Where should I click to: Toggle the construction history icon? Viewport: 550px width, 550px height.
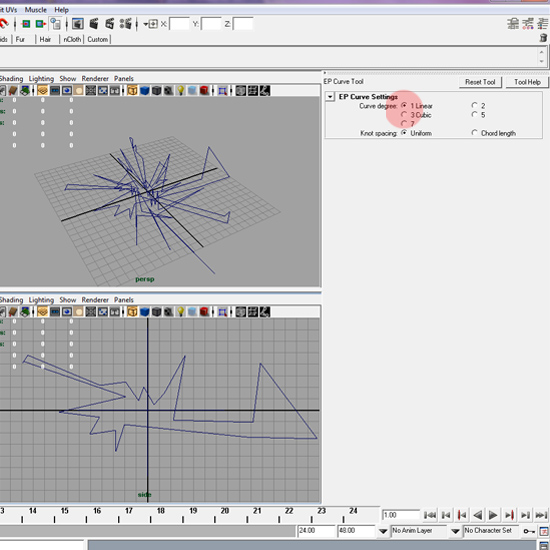point(55,24)
